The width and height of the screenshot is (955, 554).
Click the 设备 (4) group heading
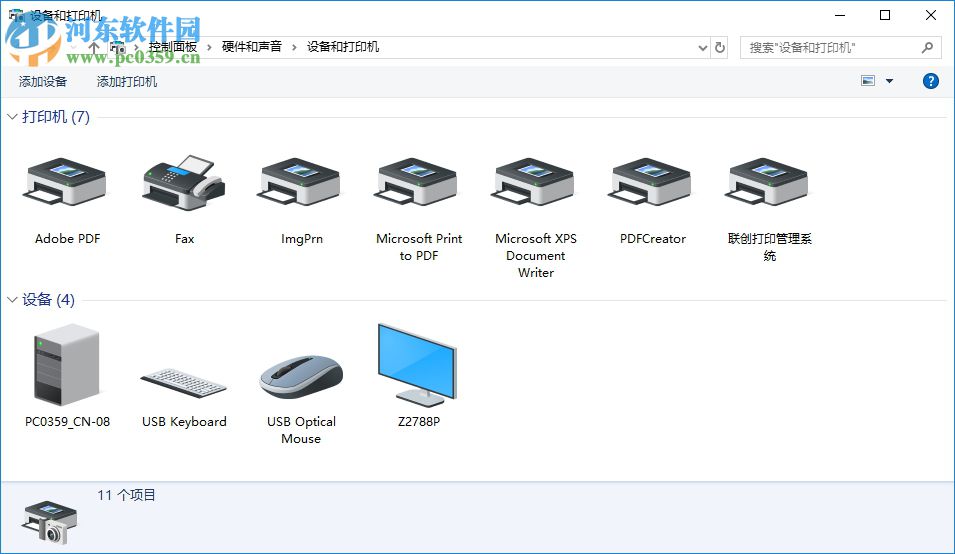49,300
